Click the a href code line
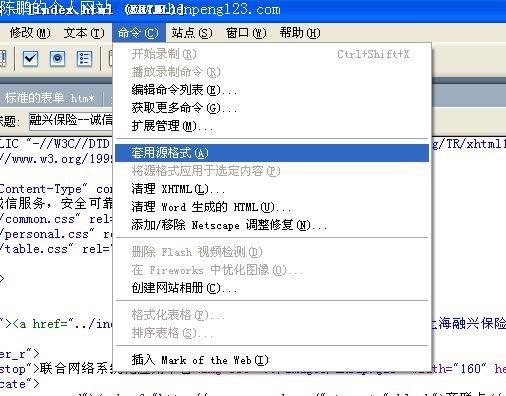Screen dimensions: 506x396 pos(56,324)
